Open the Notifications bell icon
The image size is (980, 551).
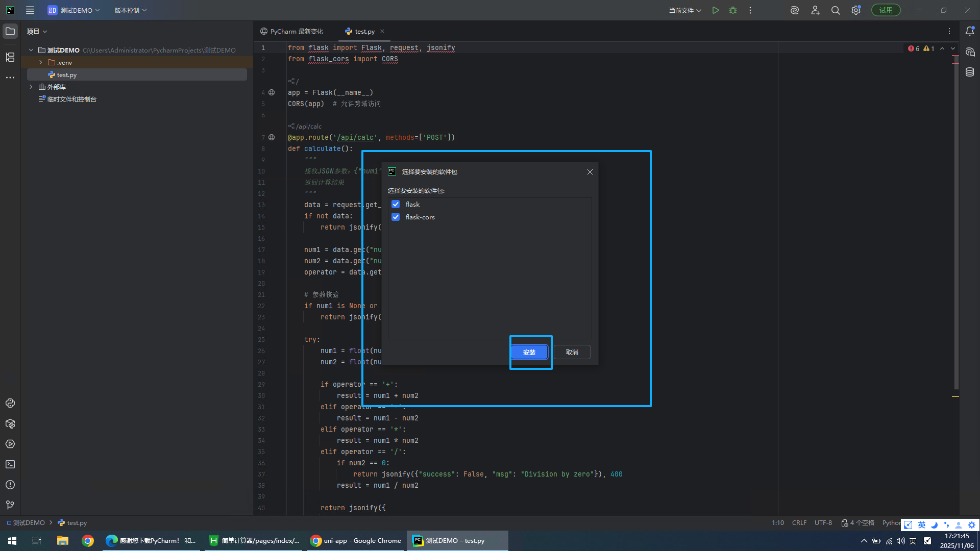[970, 31]
